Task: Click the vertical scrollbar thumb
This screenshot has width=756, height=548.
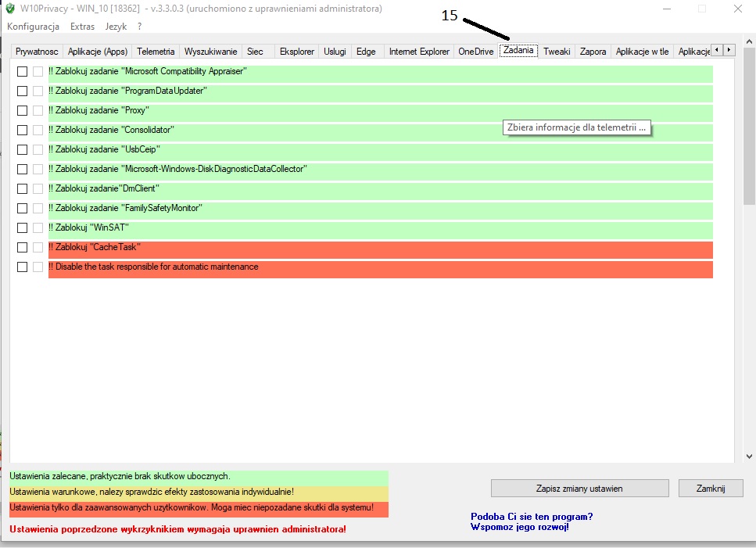Action: coord(749,127)
